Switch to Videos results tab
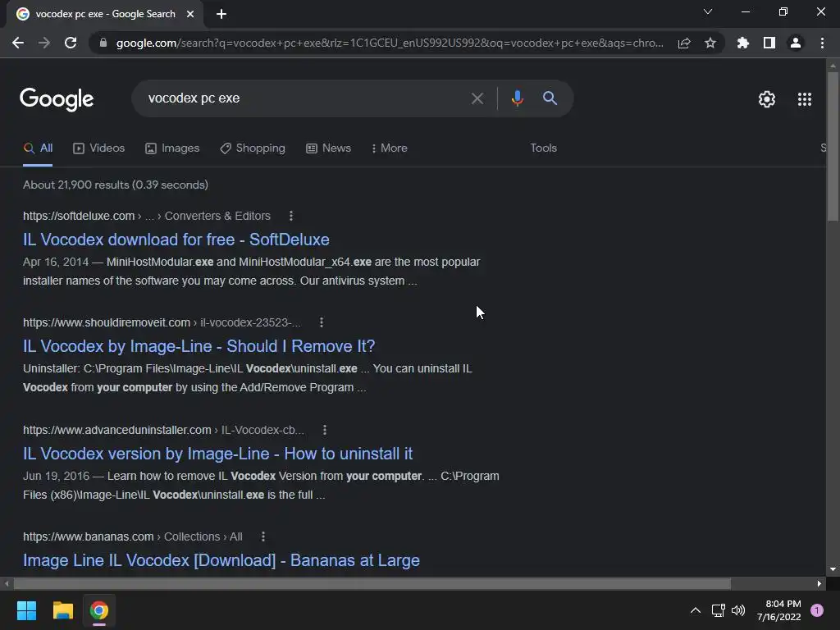Viewport: 840px width, 630px height. pos(98,148)
